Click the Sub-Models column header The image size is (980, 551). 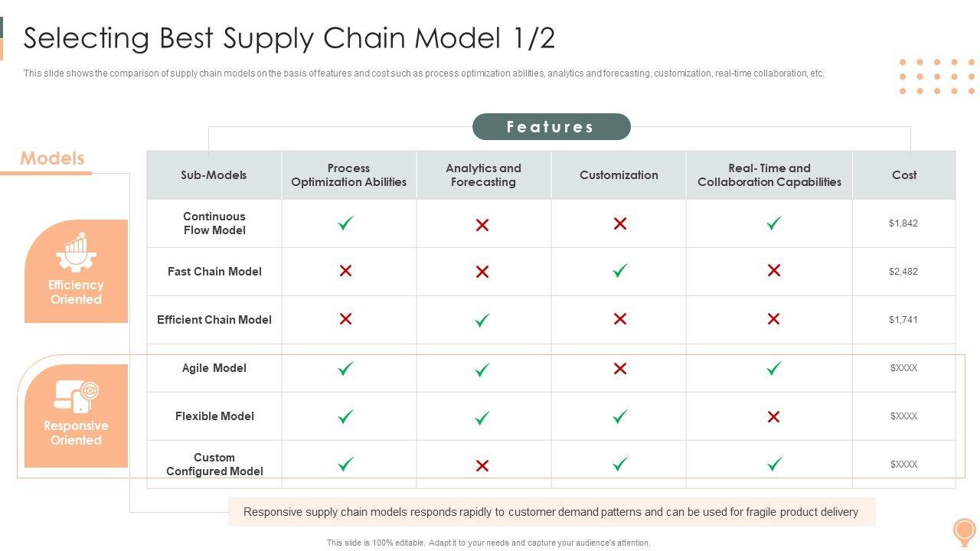(x=214, y=175)
